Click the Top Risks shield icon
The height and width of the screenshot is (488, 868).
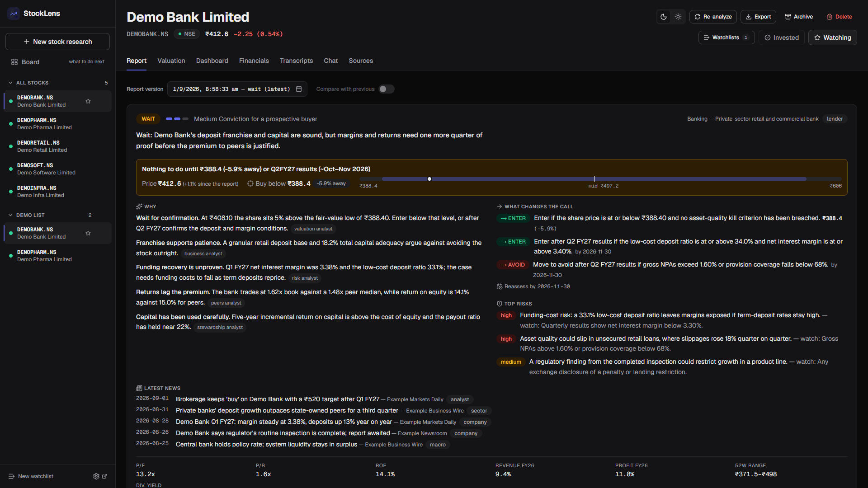(x=500, y=304)
